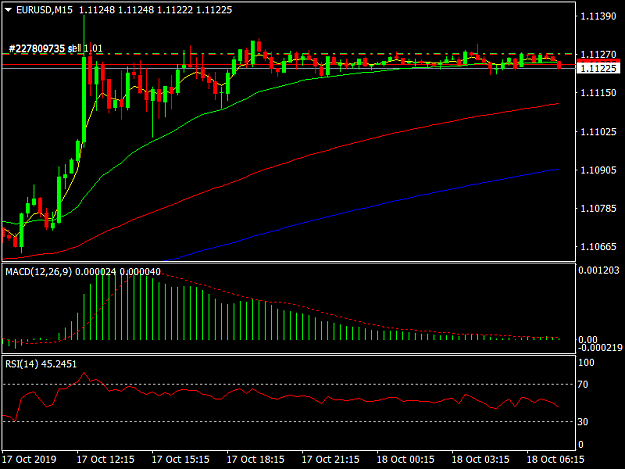Select the 1.11150 price axis label
The image size is (625, 469).
click(598, 93)
